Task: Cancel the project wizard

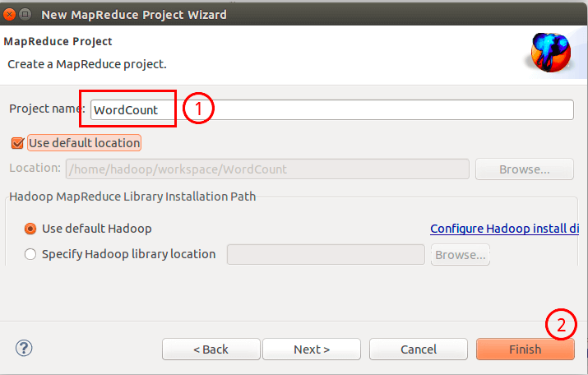Action: point(419,350)
